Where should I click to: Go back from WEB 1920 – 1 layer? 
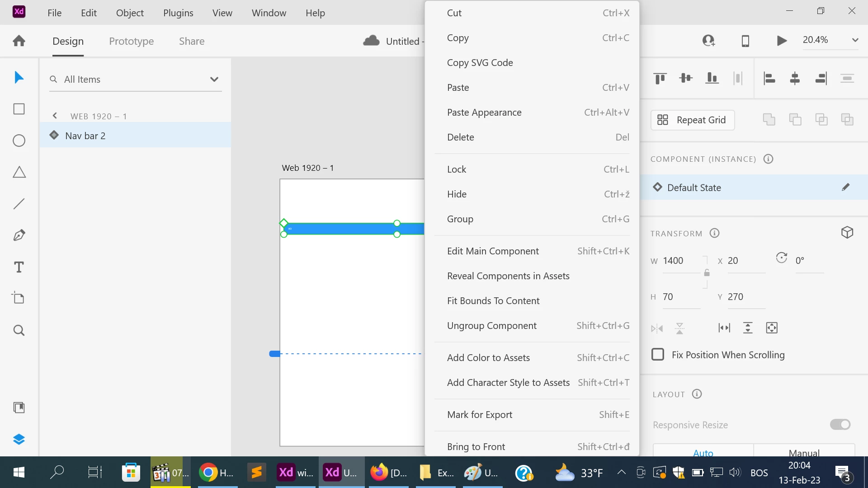(x=55, y=116)
